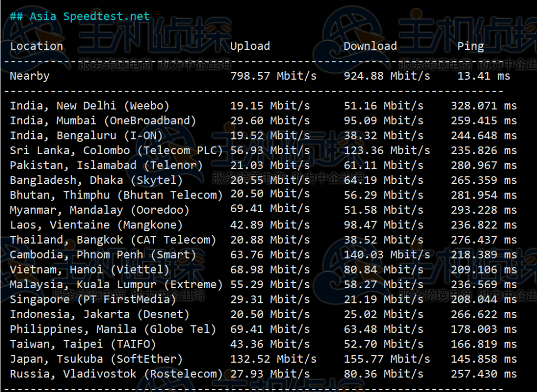Select the Bhutan, Thimphu (Bhutan Telecom) row
The width and height of the screenshot is (537, 392).
[116, 195]
